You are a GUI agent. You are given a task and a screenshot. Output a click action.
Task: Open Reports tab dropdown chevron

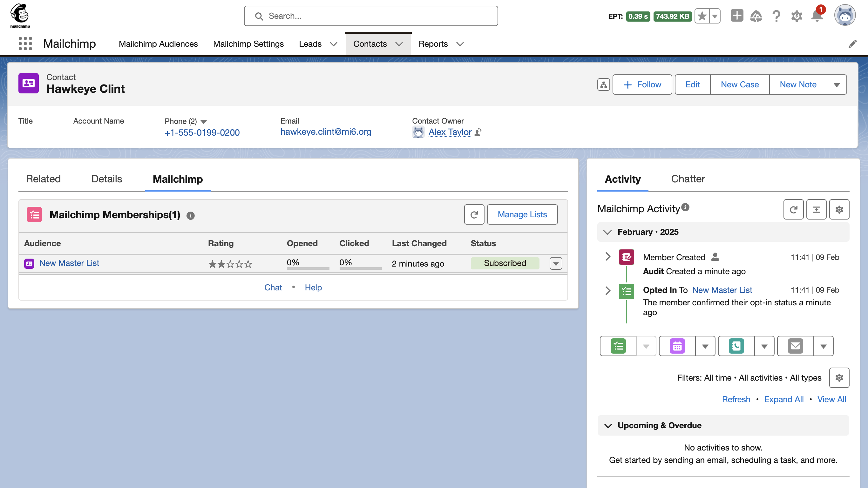tap(460, 44)
